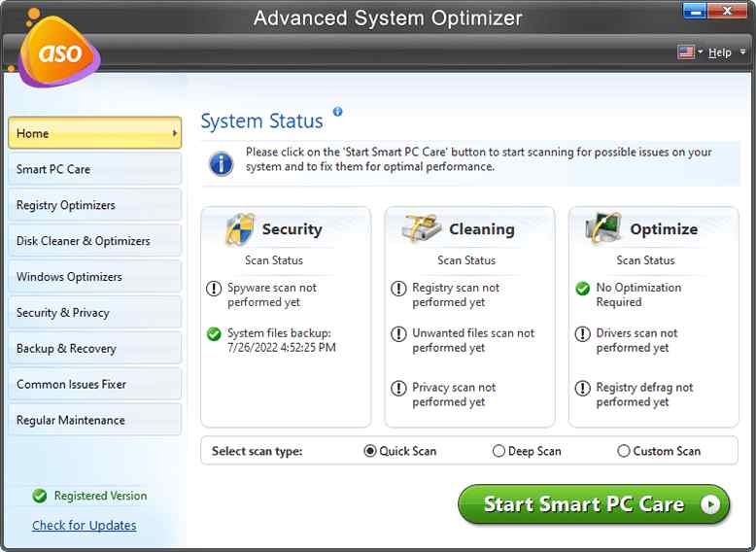Click the Check for Updates link

point(85,525)
